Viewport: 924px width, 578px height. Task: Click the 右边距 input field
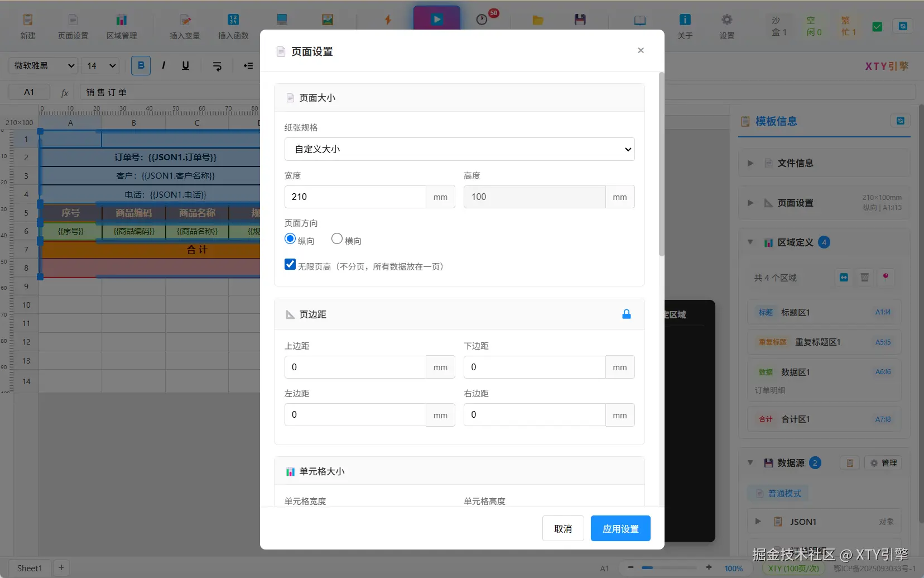click(535, 414)
